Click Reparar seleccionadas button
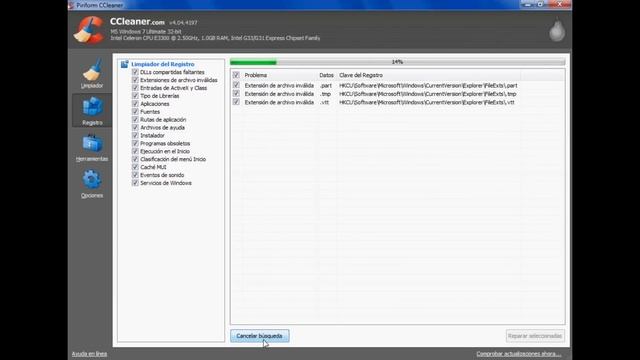The height and width of the screenshot is (360, 640). pos(535,336)
